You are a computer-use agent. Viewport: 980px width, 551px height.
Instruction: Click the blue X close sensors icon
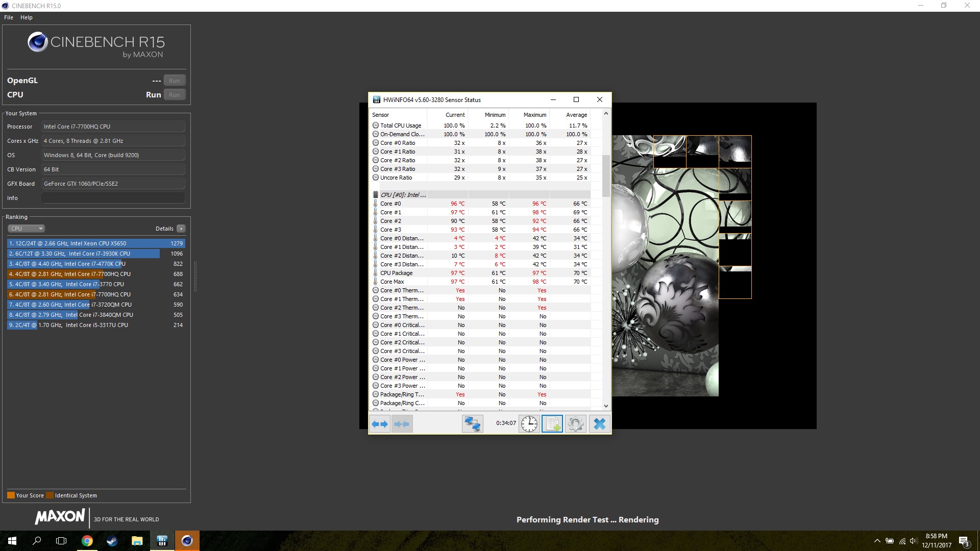tap(600, 424)
